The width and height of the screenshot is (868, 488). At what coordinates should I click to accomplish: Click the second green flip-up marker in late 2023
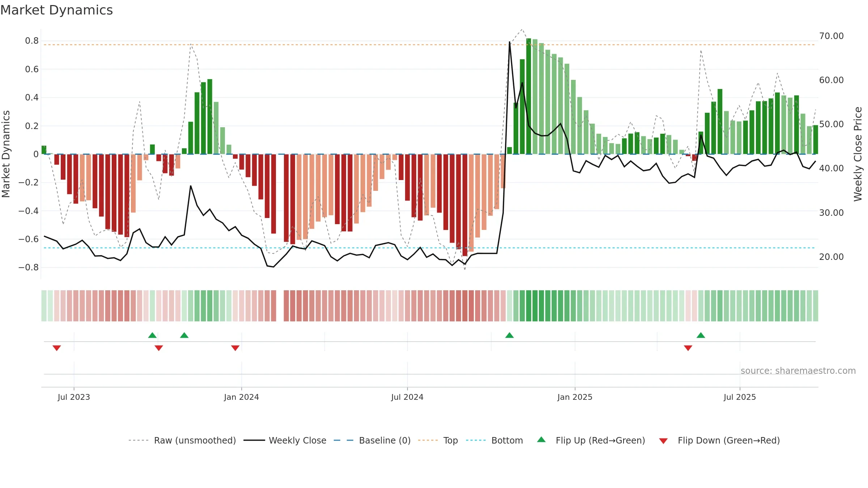(x=184, y=335)
